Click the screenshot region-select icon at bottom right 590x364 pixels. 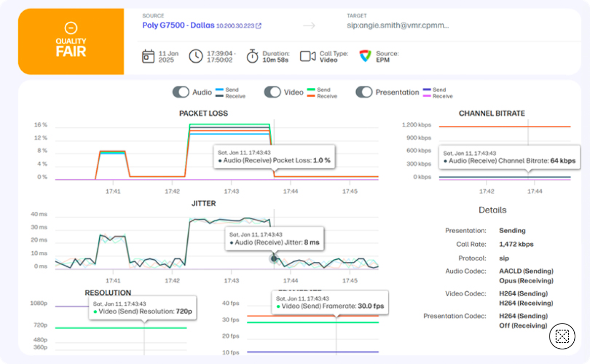[x=561, y=336]
